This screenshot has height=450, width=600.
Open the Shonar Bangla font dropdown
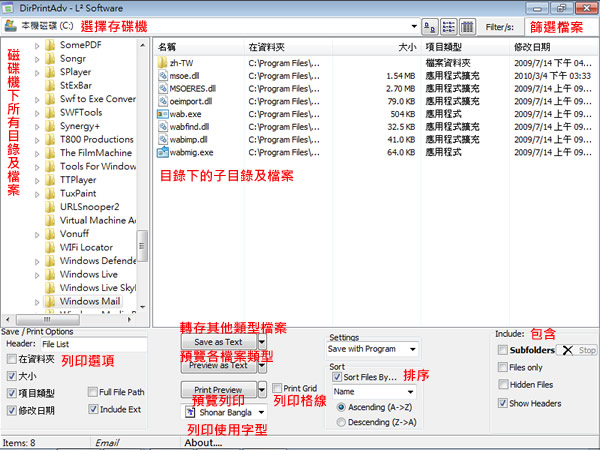point(261,412)
